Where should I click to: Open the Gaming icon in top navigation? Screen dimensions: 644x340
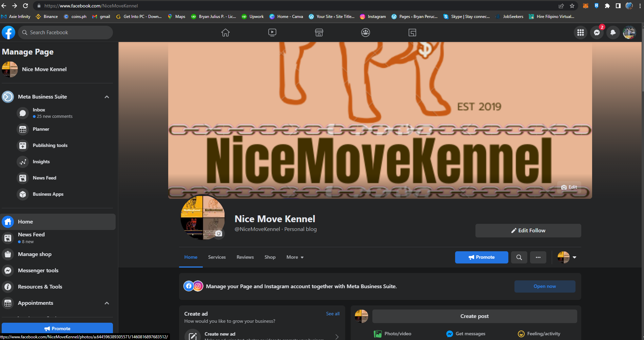click(412, 33)
